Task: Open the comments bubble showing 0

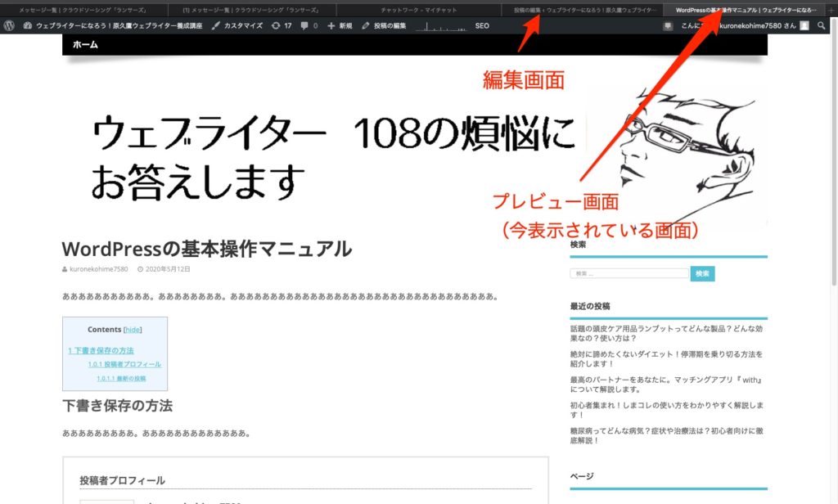Action: 309,25
